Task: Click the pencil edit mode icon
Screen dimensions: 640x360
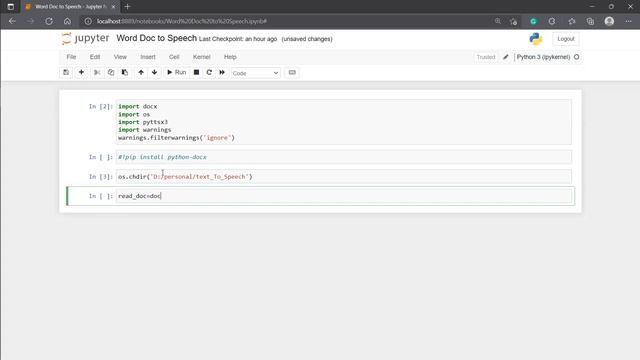Action: pos(506,57)
